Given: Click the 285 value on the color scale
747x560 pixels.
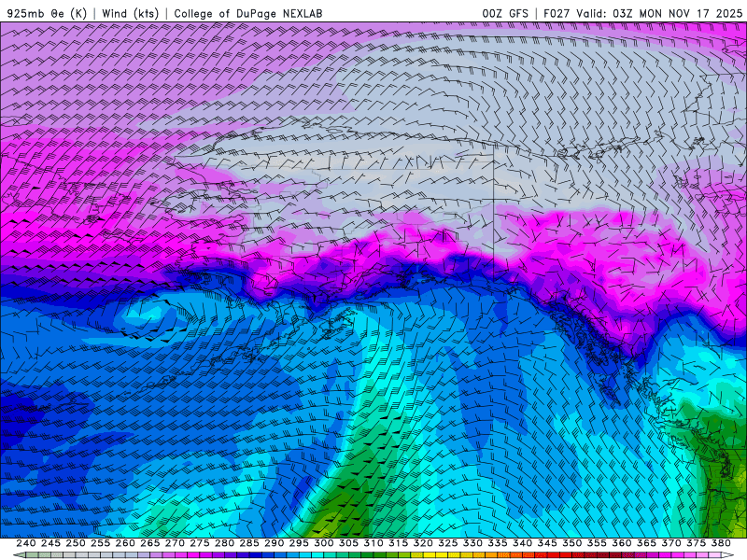Looking at the screenshot, I should pos(249,543).
